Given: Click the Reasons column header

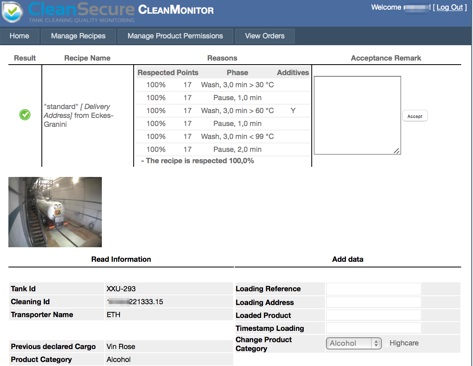Looking at the screenshot, I should (x=222, y=58).
